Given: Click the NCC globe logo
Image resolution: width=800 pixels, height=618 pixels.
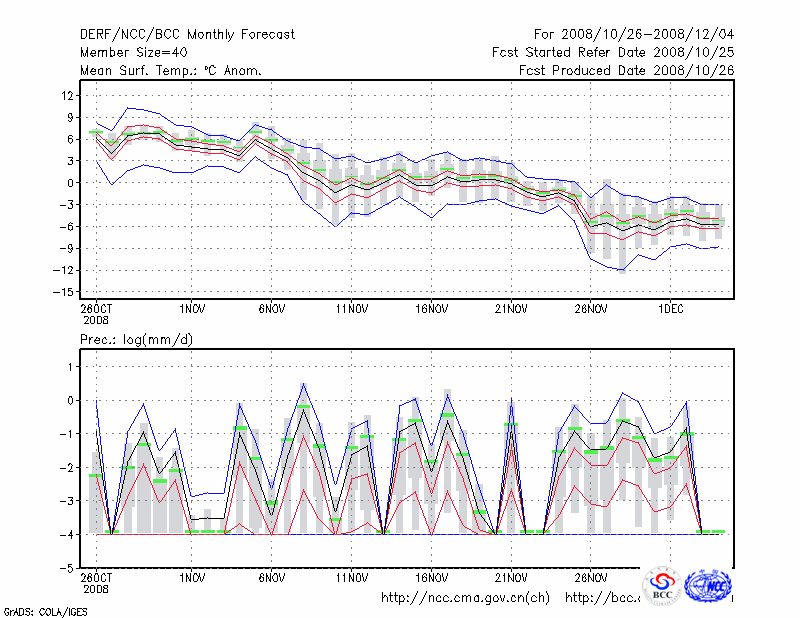Looking at the screenshot, I should [707, 584].
